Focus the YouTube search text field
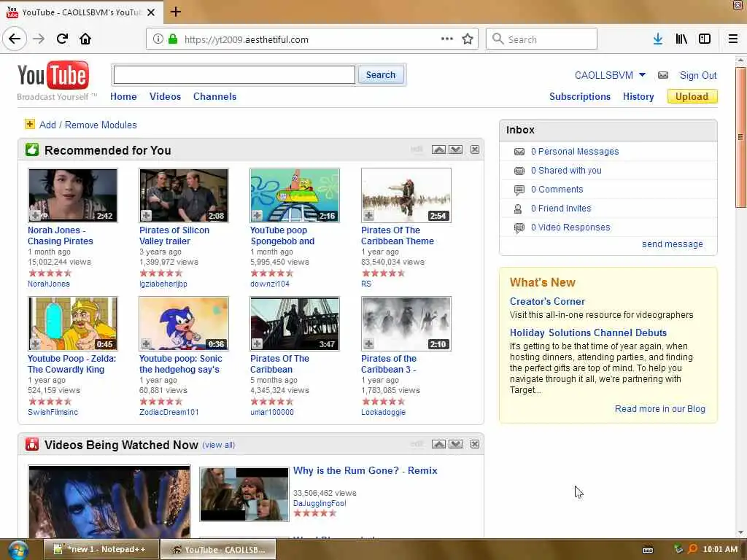 [x=234, y=75]
